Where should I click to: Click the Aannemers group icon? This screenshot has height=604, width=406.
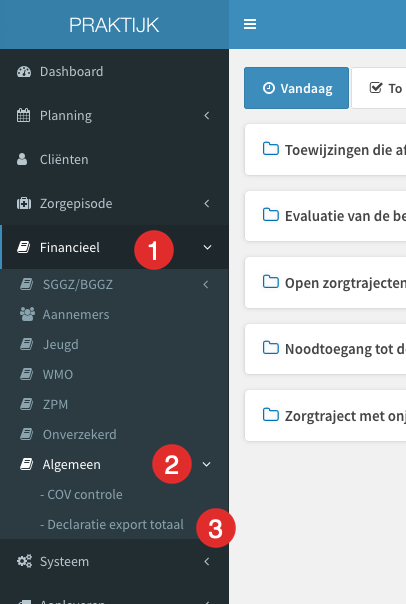[27, 314]
